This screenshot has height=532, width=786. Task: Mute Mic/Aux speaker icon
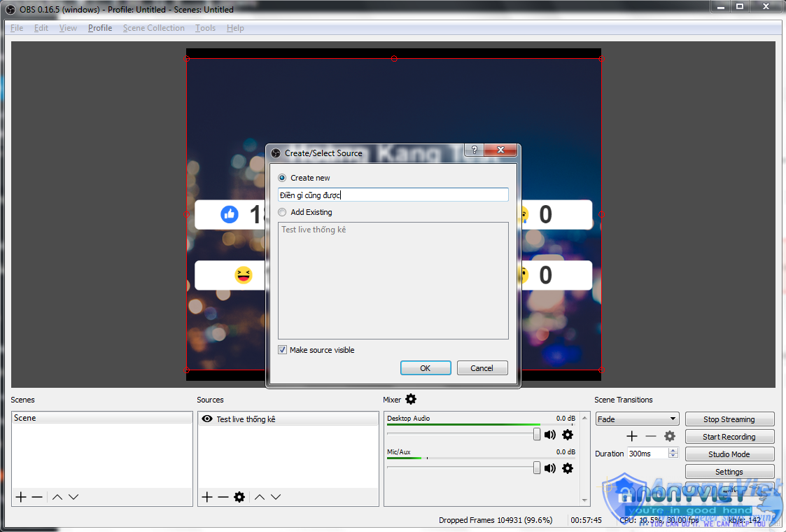point(550,468)
